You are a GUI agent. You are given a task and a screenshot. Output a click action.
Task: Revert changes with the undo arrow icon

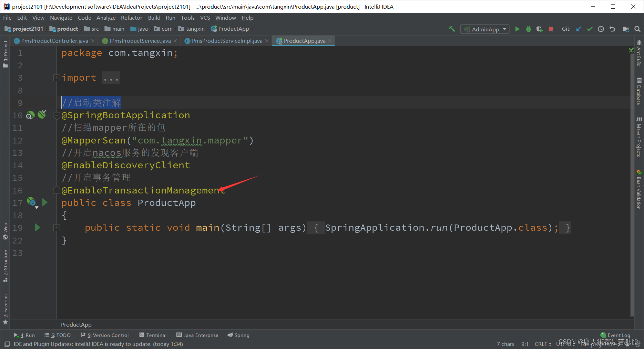coord(612,29)
